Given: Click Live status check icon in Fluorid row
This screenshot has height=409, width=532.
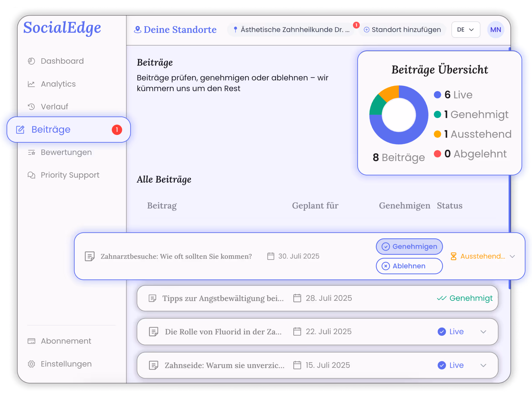Looking at the screenshot, I should [x=441, y=332].
